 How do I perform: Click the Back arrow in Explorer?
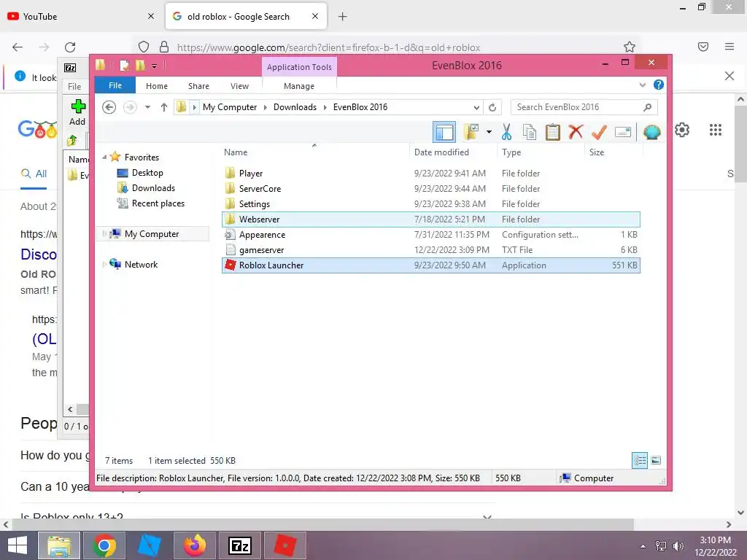coord(109,107)
